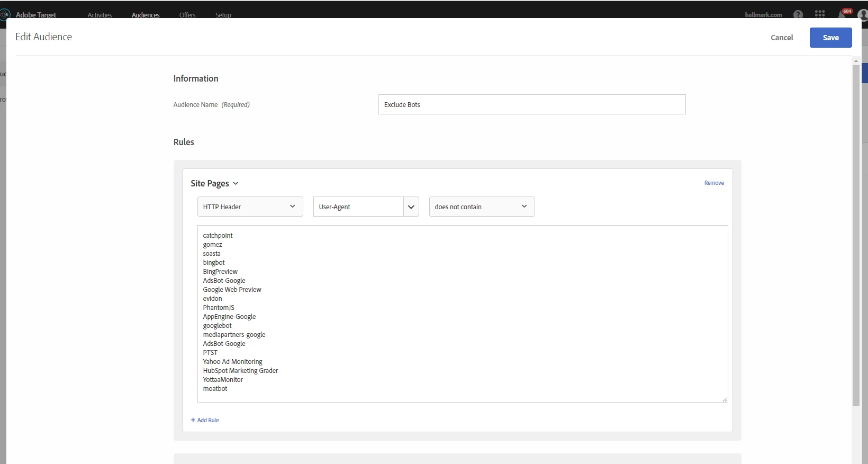Click the hallmark.com account label
868x464 pixels.
coord(763,15)
